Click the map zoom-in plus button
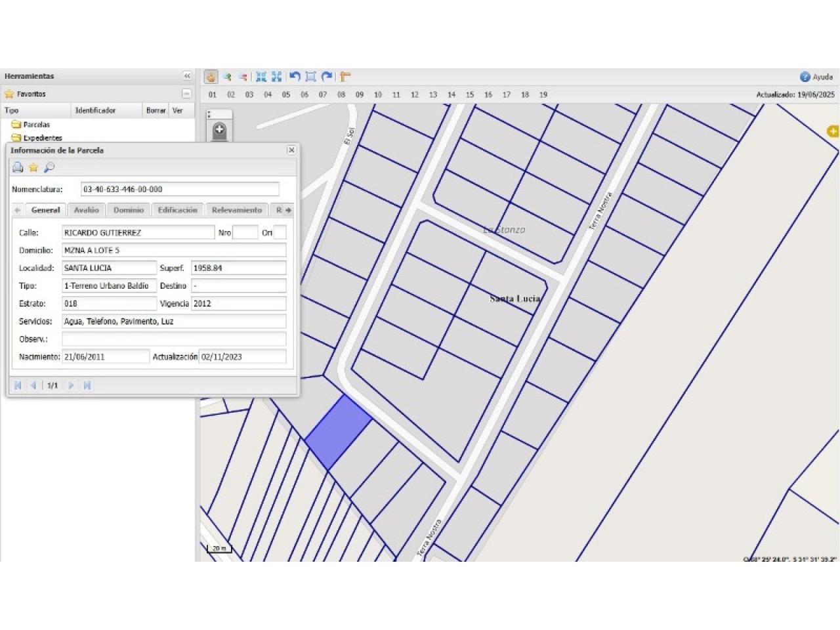This screenshot has width=840, height=630. (x=219, y=130)
